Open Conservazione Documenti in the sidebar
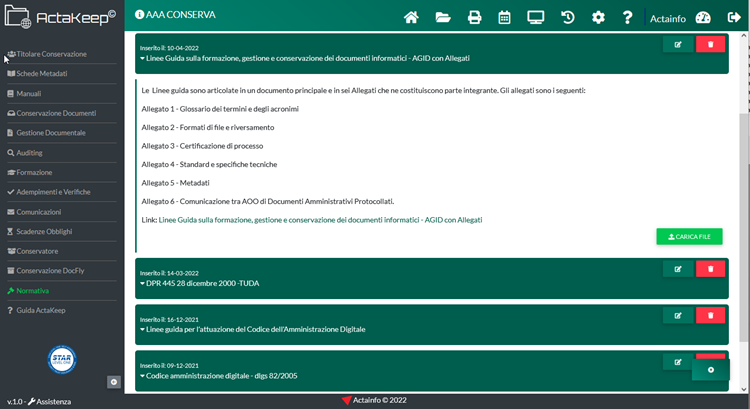Screen dimensions: 750x409 point(56,113)
